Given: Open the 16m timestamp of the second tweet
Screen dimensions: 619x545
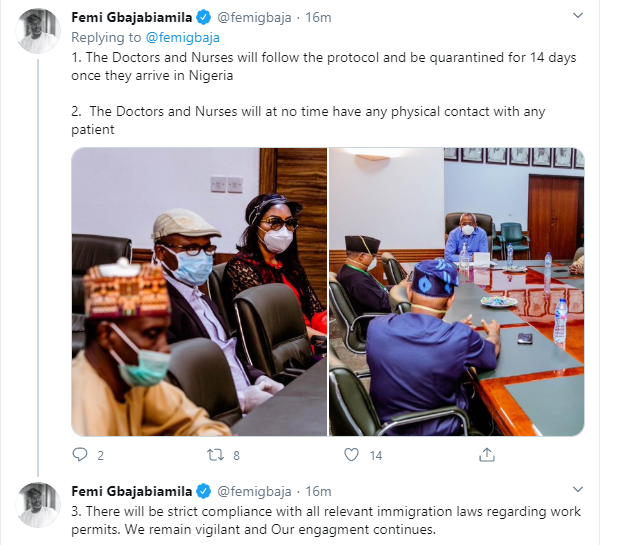Looking at the screenshot, I should (x=318, y=492).
